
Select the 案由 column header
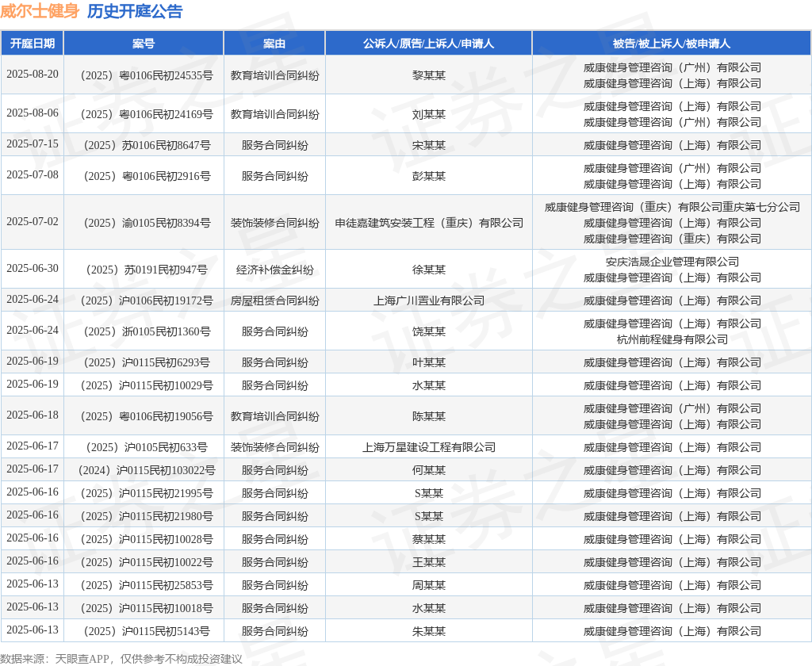pyautogui.click(x=274, y=44)
